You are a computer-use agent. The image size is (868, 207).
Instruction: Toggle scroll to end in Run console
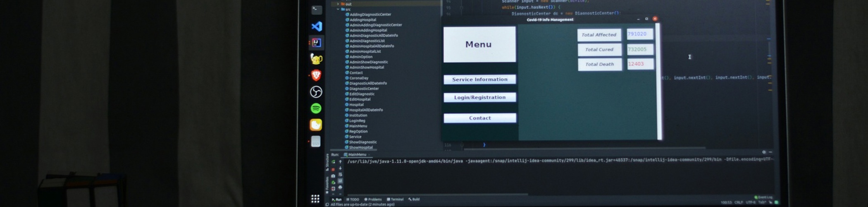click(x=340, y=181)
